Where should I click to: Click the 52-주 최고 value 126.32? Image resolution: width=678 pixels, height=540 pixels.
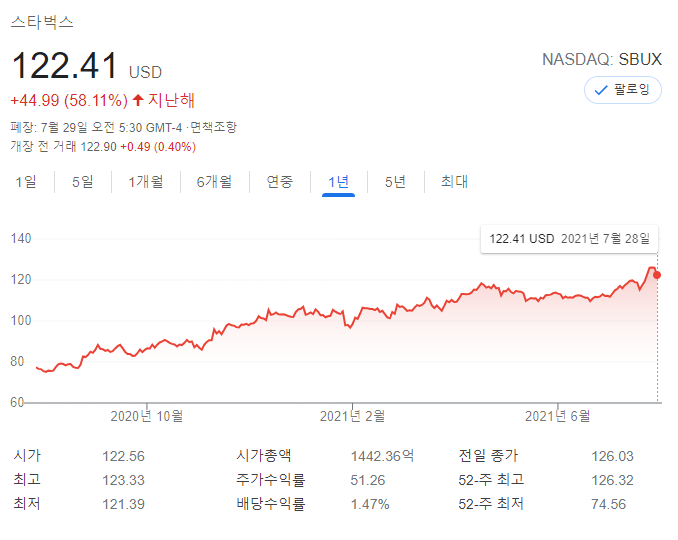coord(612,480)
